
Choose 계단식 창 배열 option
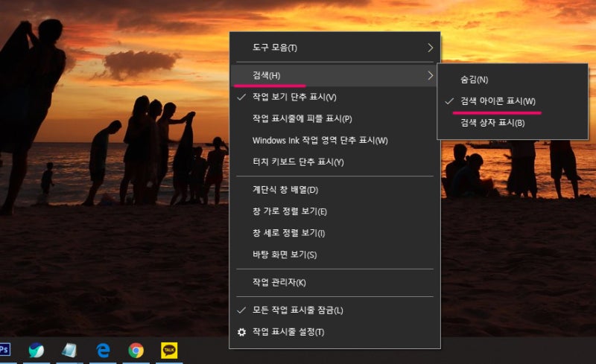(335, 190)
